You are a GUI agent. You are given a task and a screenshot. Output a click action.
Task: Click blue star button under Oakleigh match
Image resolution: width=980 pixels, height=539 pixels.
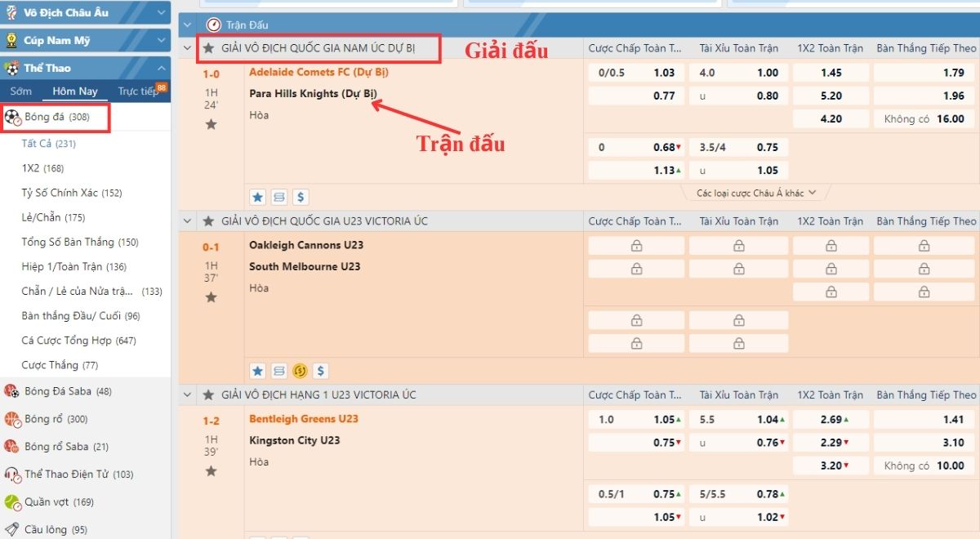pos(258,371)
